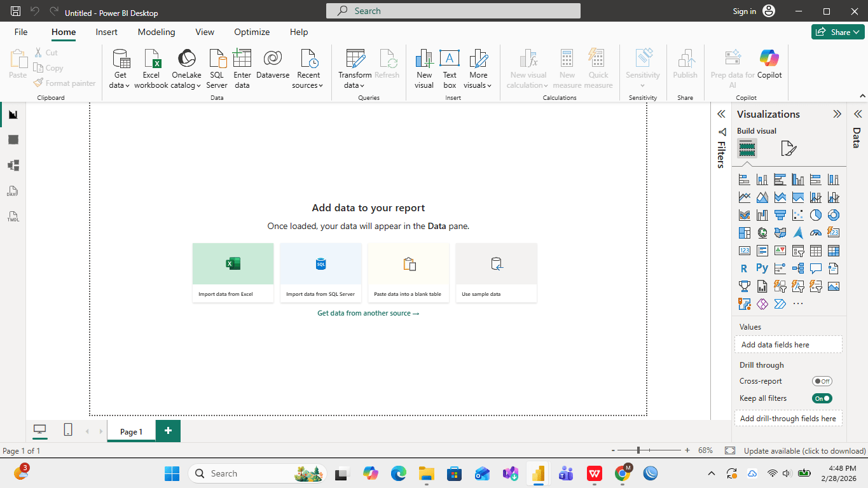Turn on Cross-report drill through
The height and width of the screenshot is (488, 868).
pos(822,381)
